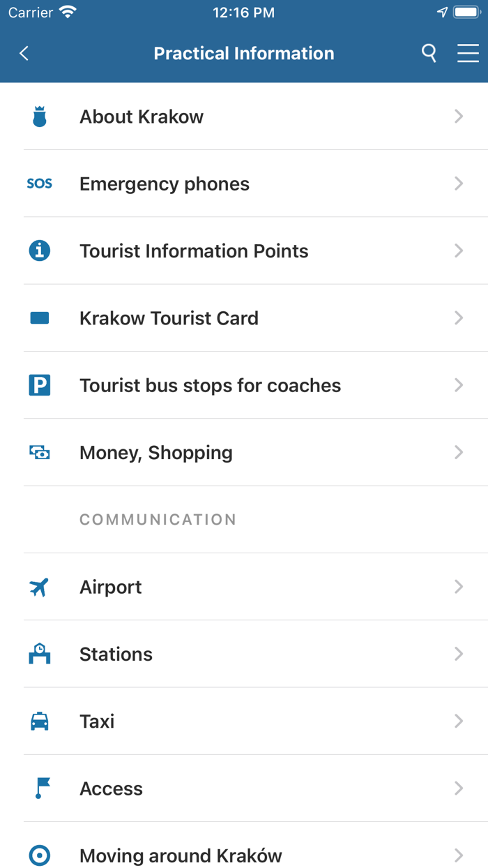Tap the SOS emergency icon
The height and width of the screenshot is (868, 488).
click(40, 184)
